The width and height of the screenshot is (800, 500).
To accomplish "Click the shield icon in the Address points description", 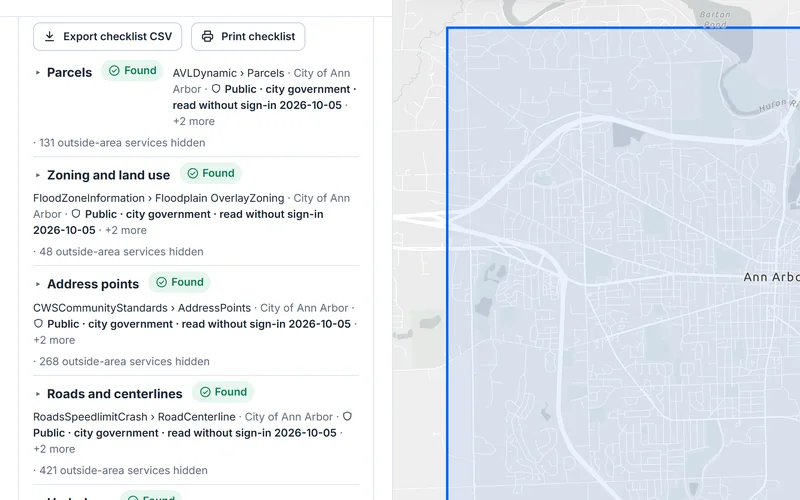I will (38, 323).
